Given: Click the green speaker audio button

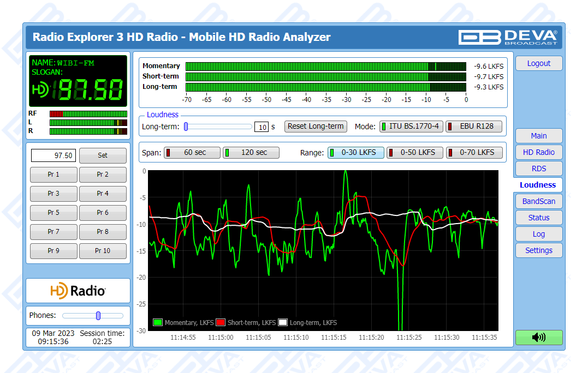Looking at the screenshot, I should click(538, 337).
